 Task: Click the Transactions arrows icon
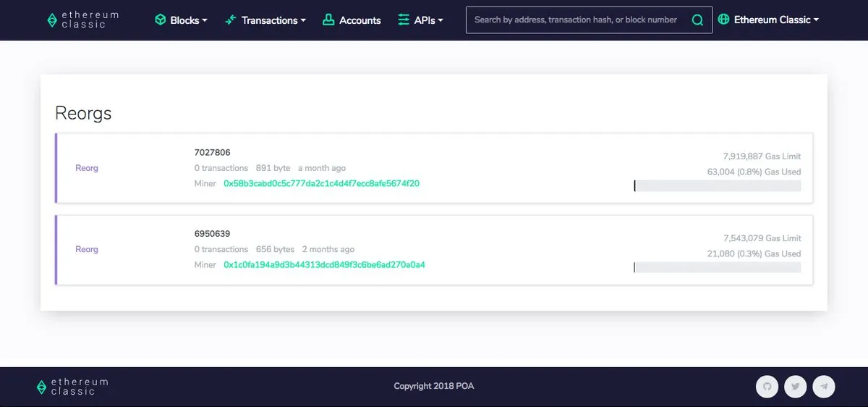231,20
